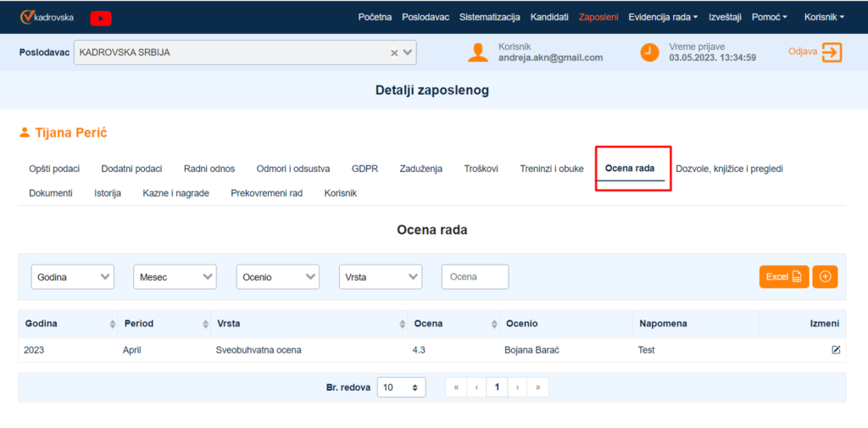Sort the Ocena column
Viewport: 868px width, 428px height.
pos(492,325)
